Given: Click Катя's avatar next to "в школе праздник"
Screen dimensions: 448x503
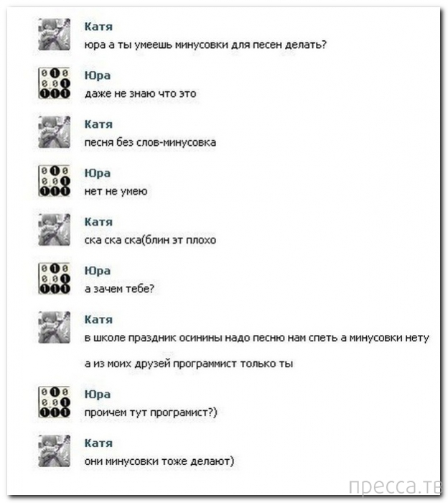Looking at the screenshot, I should point(54,327).
